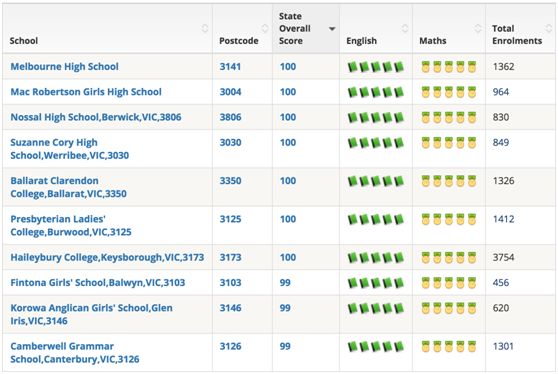Open Presbyterian Ladies' College link
Viewport: 558px width, 374px height.
tap(71, 226)
